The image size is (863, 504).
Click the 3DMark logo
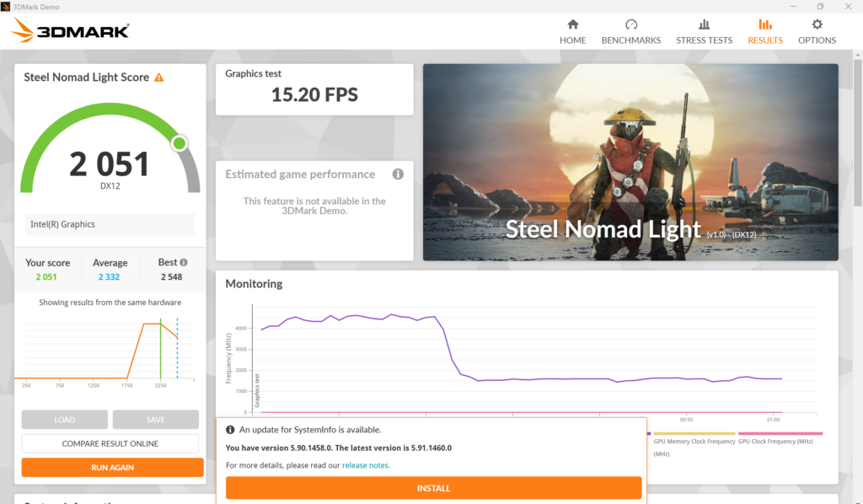(x=70, y=30)
